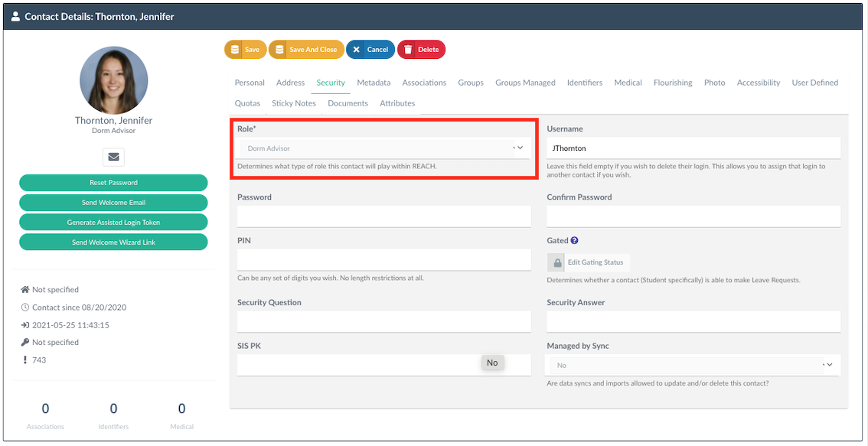Open the Address tab
Viewport: 868px width, 446px height.
pyautogui.click(x=291, y=83)
